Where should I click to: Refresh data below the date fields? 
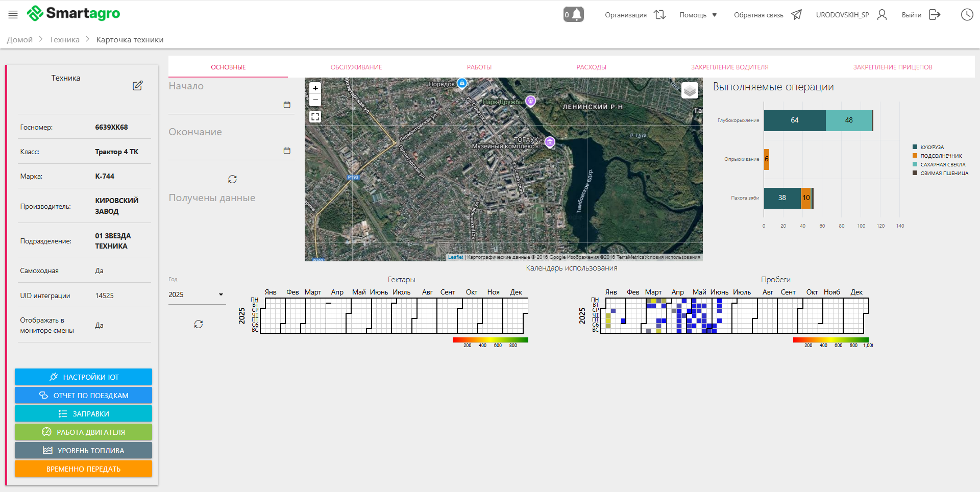pyautogui.click(x=232, y=179)
